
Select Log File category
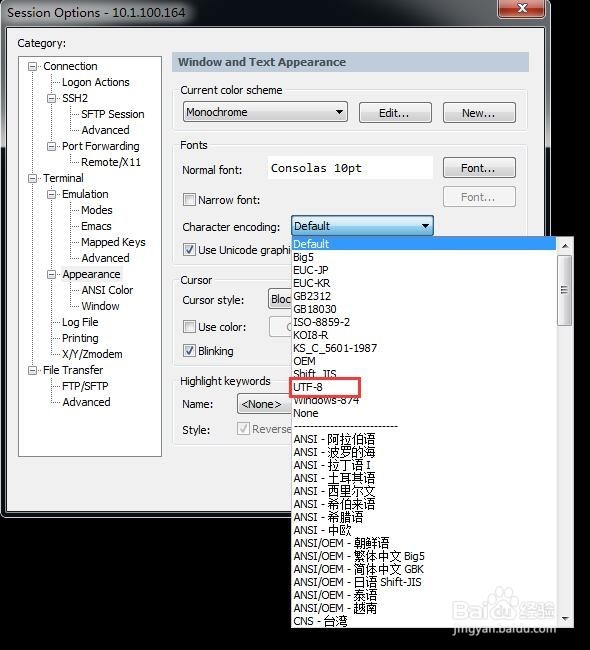click(80, 322)
